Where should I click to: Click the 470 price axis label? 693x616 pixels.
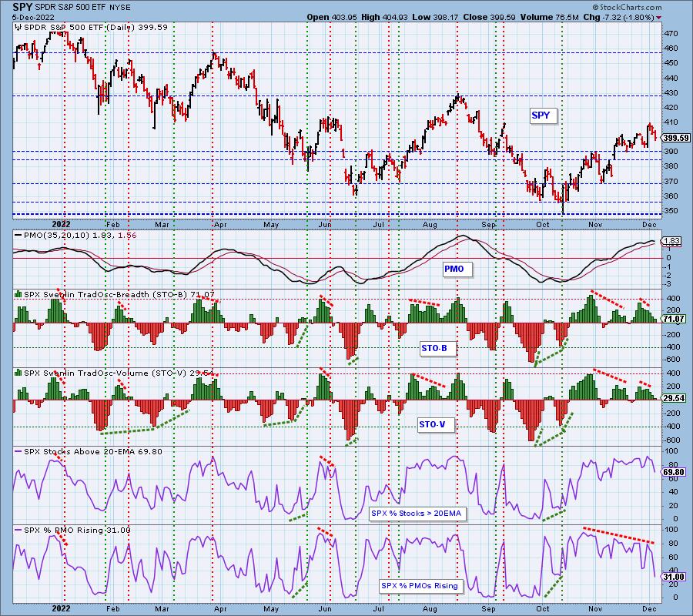(x=671, y=34)
